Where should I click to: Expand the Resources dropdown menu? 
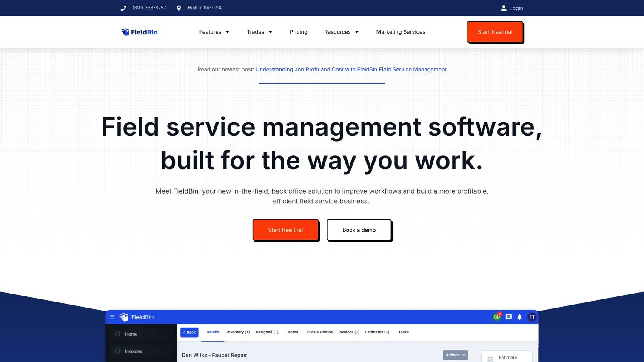342,32
